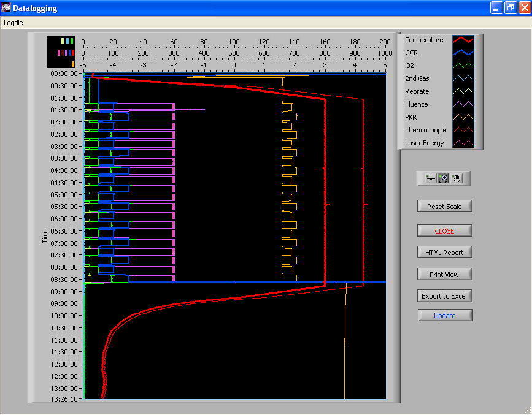Click the 1000 top-axis maximum value
This screenshot has height=415, width=532.
tap(385, 53)
